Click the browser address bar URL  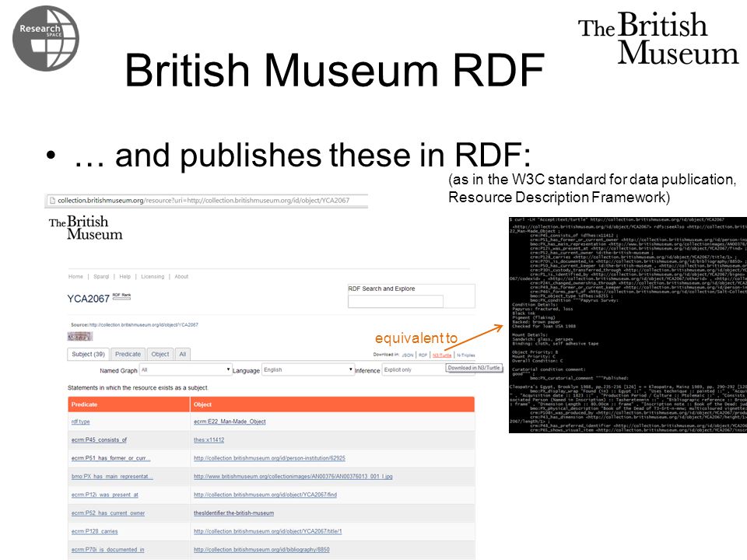tap(203, 201)
